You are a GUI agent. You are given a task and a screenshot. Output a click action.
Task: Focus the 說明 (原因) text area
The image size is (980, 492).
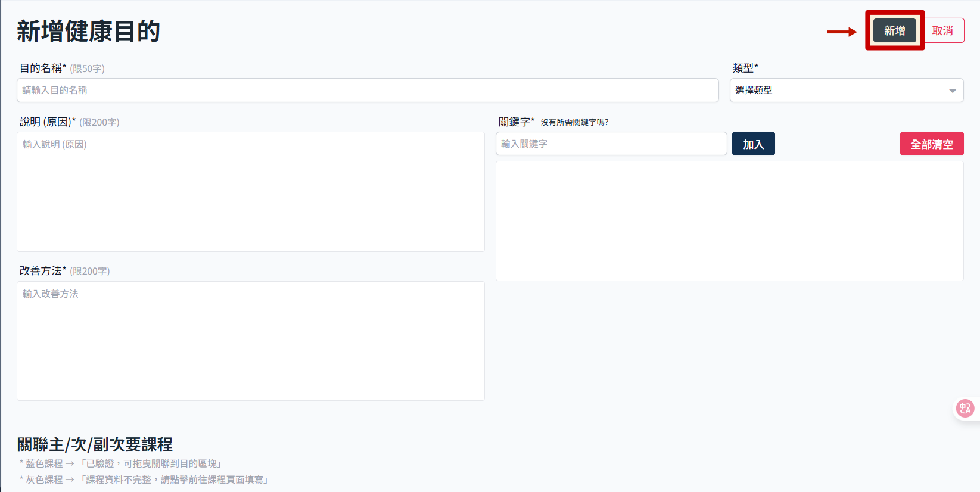coord(251,192)
